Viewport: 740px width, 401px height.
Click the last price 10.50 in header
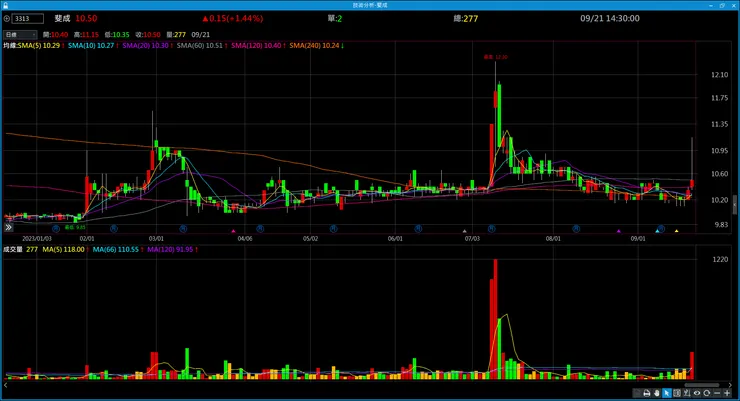[86, 18]
